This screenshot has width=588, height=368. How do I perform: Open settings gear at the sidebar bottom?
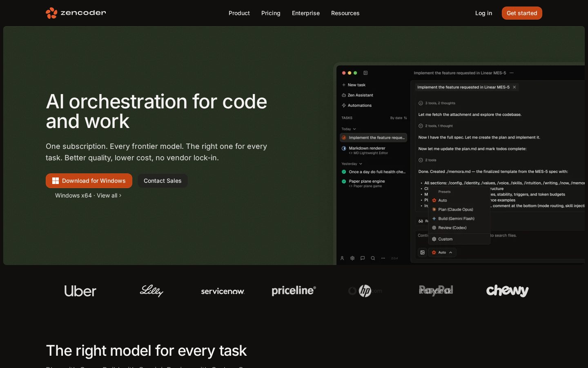click(x=352, y=258)
